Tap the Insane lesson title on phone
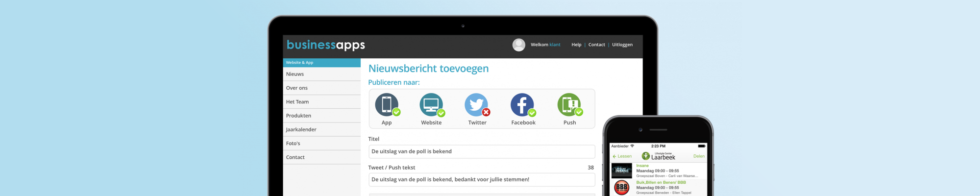This screenshot has height=196, width=980. pyautogui.click(x=642, y=166)
